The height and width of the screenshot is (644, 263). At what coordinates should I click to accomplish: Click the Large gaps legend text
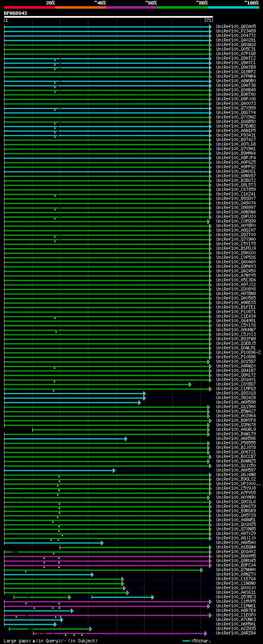[51, 641]
